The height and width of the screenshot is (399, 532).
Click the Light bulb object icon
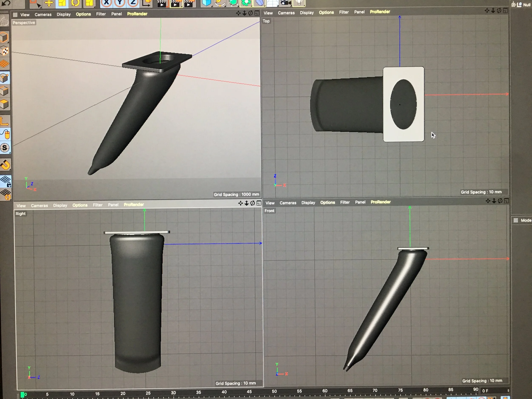click(299, 3)
